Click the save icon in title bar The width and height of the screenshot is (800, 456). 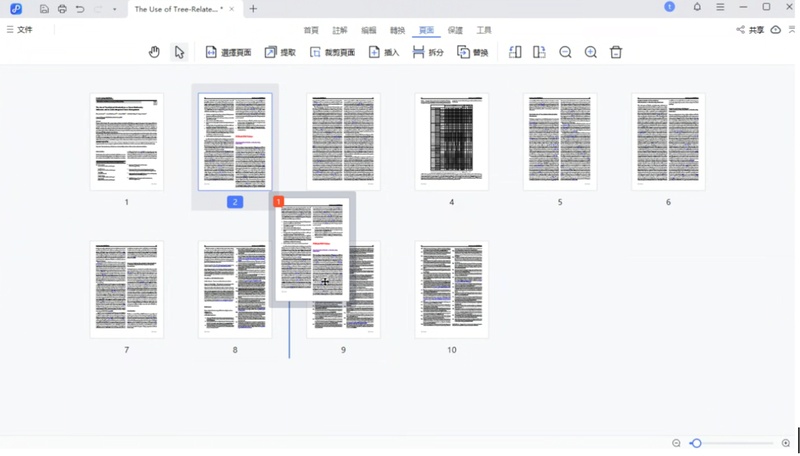(x=44, y=9)
